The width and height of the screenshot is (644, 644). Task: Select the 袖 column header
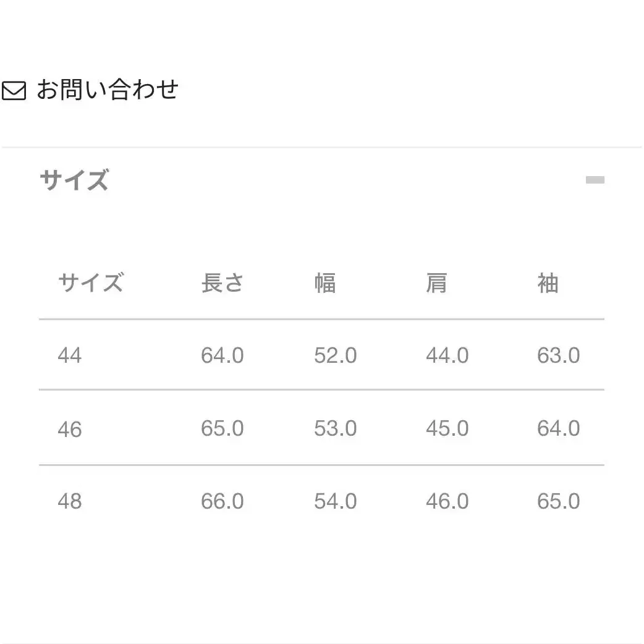coord(548,283)
